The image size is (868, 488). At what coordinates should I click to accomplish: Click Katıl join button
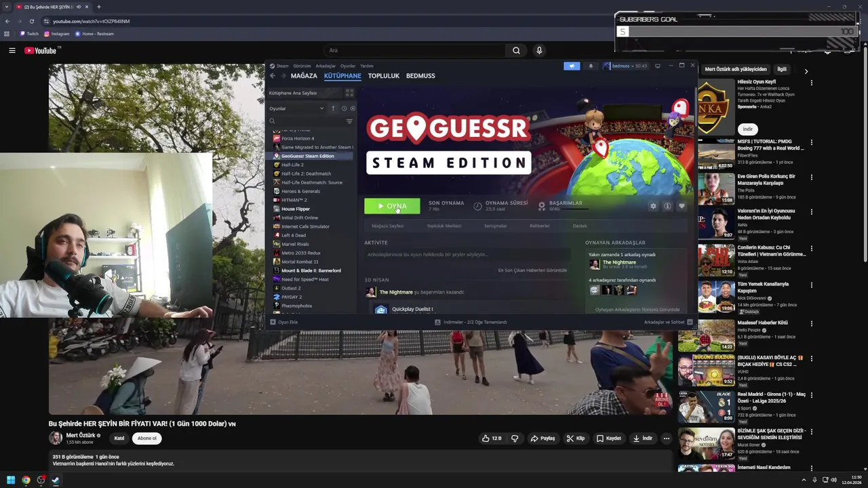pos(119,439)
